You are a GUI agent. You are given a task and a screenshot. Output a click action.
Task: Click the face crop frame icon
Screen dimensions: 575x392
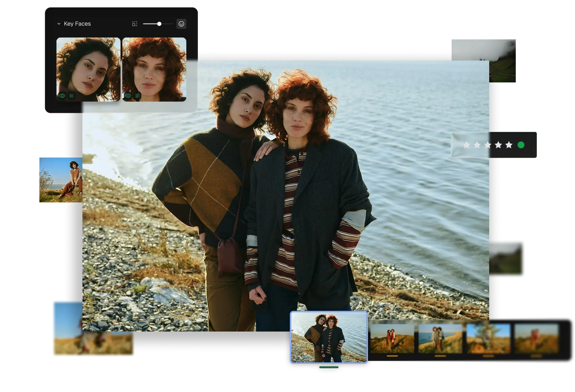[135, 24]
